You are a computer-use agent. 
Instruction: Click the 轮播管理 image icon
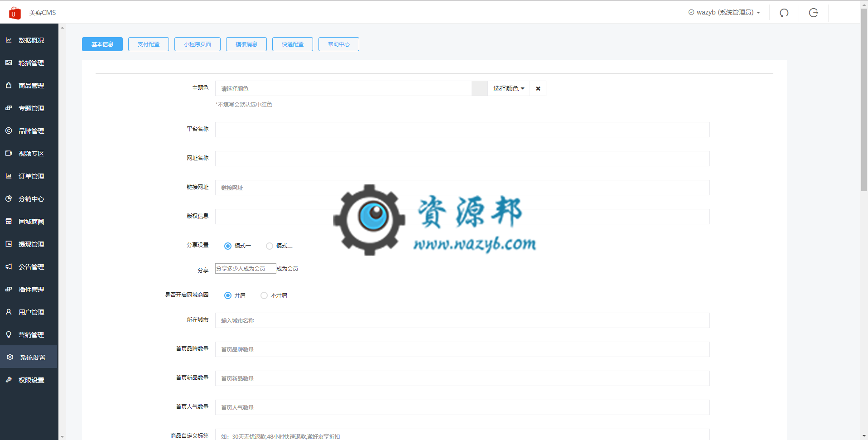coord(9,63)
